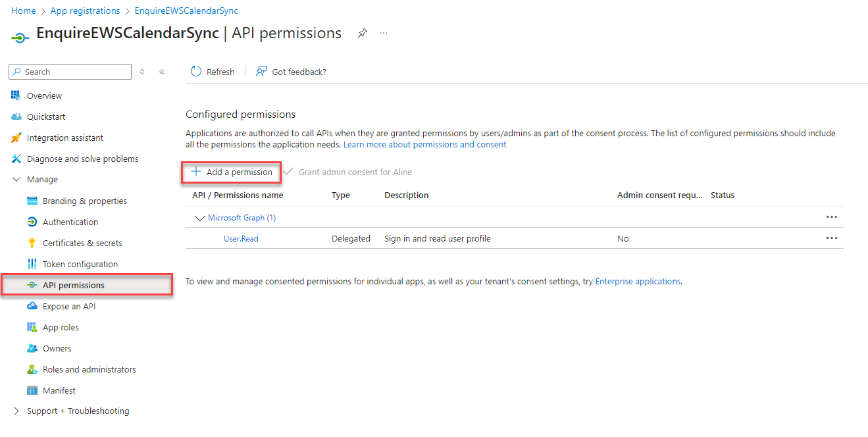Click Add a permission button

(232, 172)
